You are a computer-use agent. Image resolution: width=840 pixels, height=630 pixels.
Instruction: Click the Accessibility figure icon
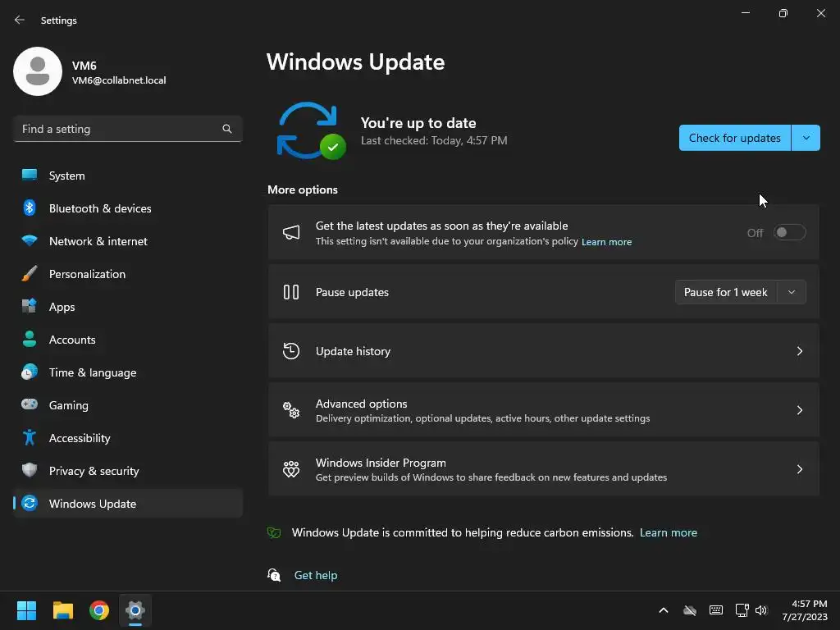(30, 437)
